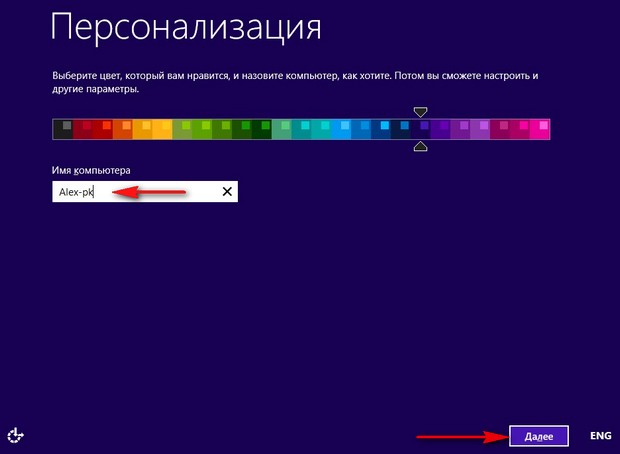This screenshot has width=620, height=454.
Task: Pick the dark crimson swatch next to black
Action: [83, 129]
